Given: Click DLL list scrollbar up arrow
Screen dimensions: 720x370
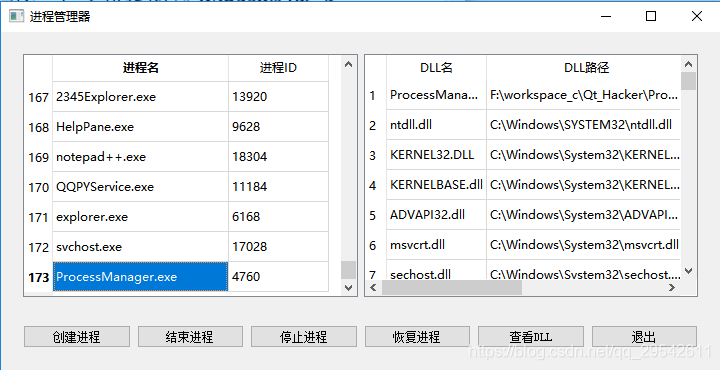Looking at the screenshot, I should tap(688, 64).
